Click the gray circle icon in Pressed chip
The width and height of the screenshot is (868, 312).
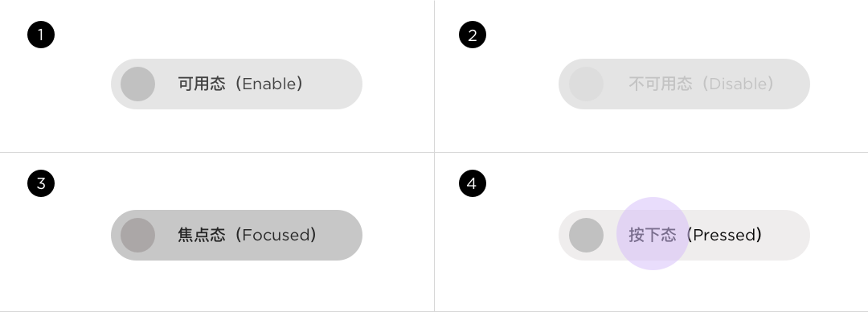[586, 235]
